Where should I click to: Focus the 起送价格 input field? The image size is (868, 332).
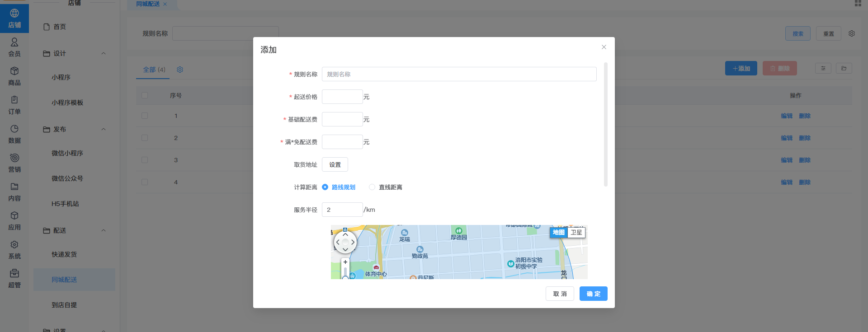342,97
